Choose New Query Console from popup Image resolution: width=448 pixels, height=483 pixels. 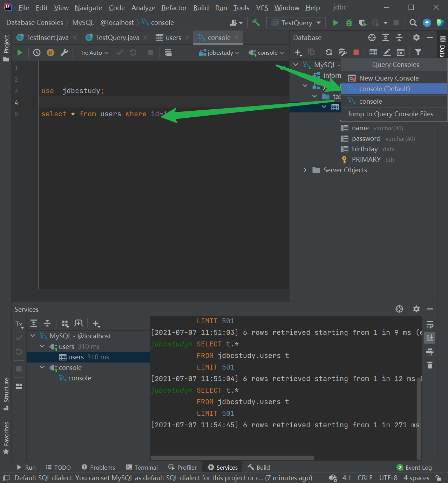click(x=394, y=78)
